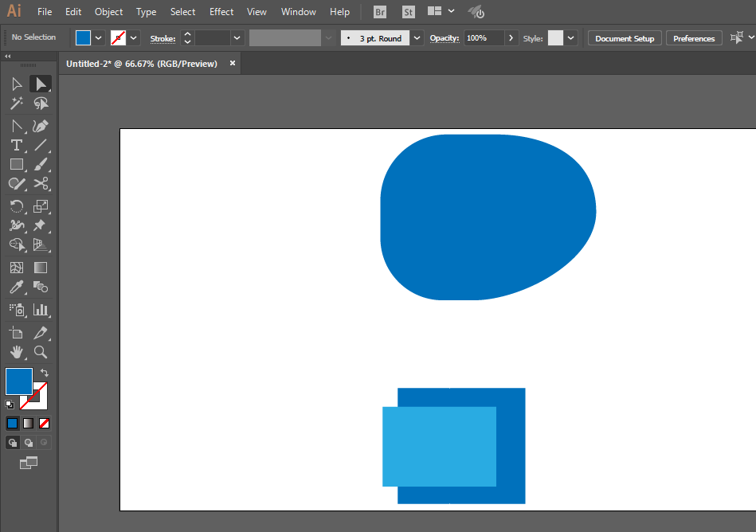Click the Document Setup button
The width and height of the screenshot is (756, 532).
(625, 38)
